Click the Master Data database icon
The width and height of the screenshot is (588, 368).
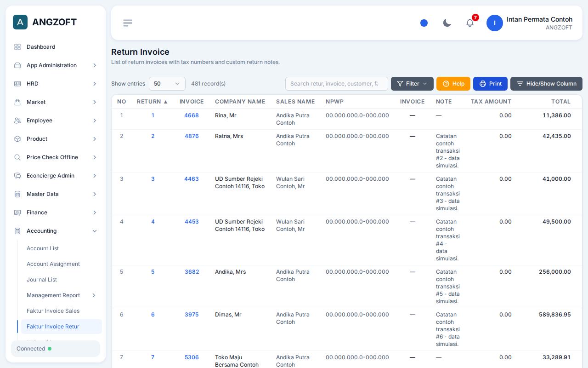point(17,194)
